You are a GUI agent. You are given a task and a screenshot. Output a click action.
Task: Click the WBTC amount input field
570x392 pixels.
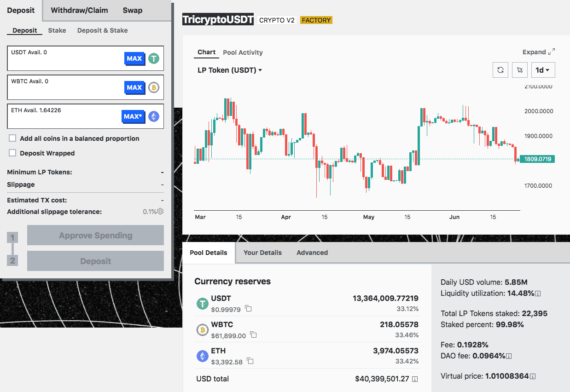click(64, 91)
